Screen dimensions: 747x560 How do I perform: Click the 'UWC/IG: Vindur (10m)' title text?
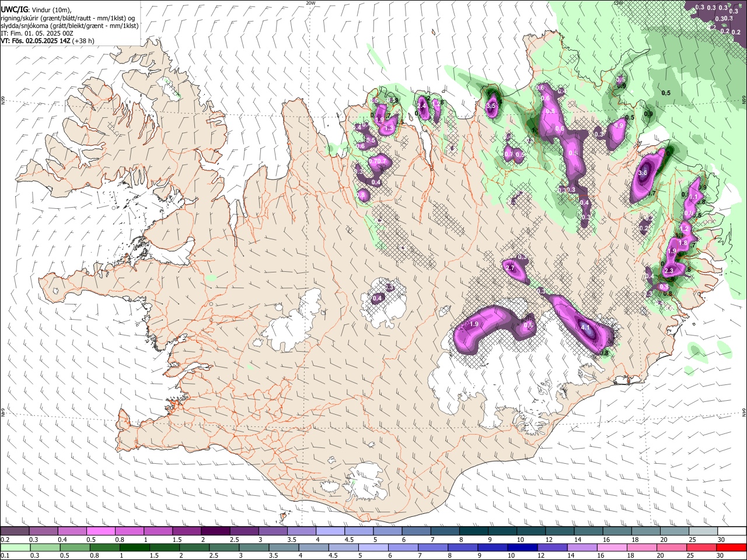[36, 10]
